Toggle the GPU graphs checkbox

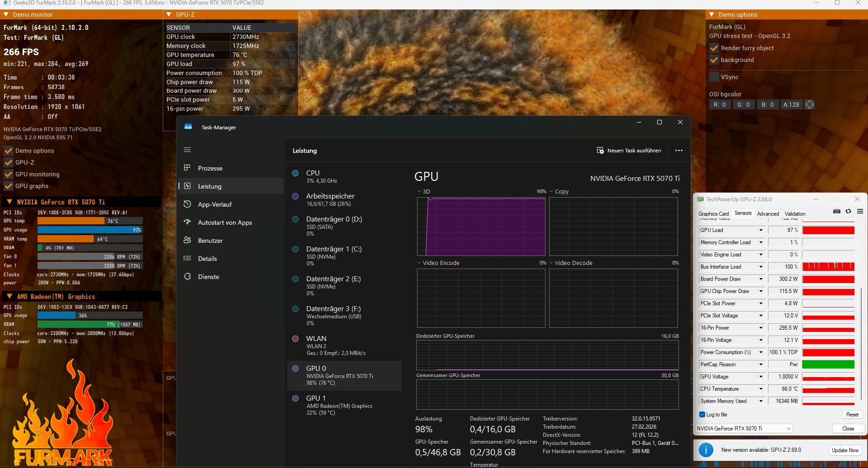click(9, 186)
